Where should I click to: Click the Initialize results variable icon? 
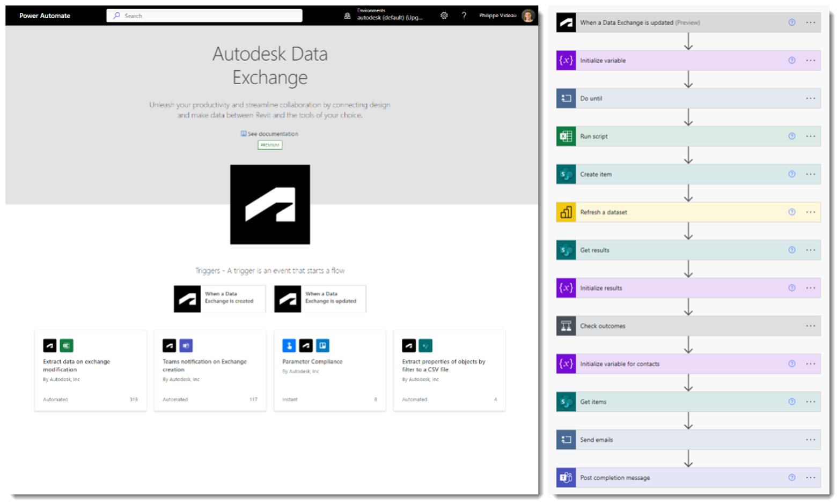click(566, 288)
